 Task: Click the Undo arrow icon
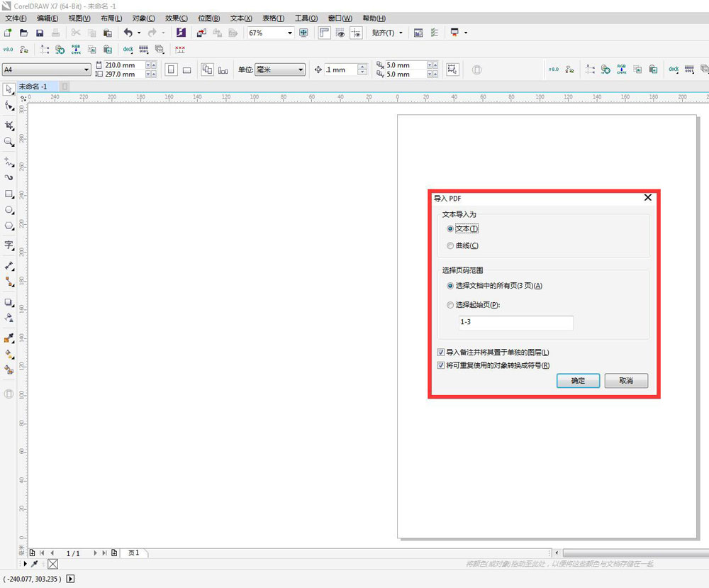pyautogui.click(x=128, y=33)
